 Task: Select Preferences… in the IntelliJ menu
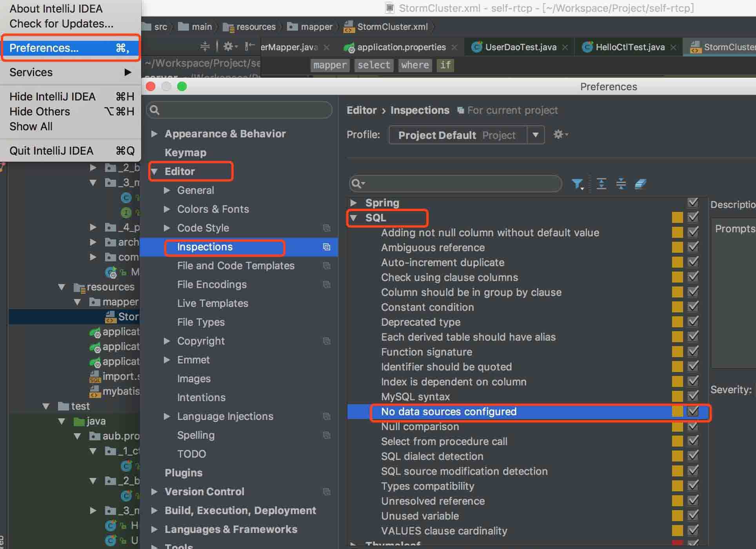click(44, 48)
